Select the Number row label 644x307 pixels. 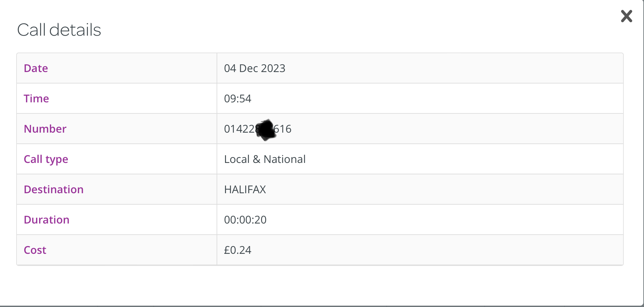(45, 129)
